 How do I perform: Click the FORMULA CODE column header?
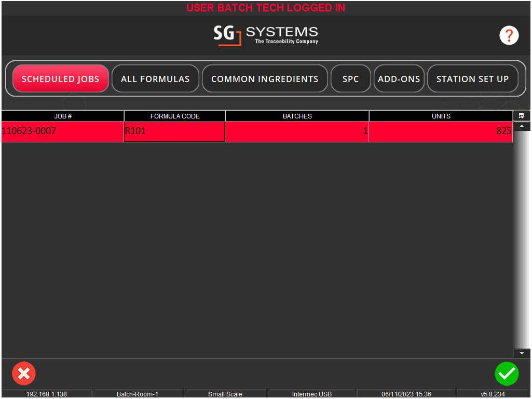tap(174, 115)
